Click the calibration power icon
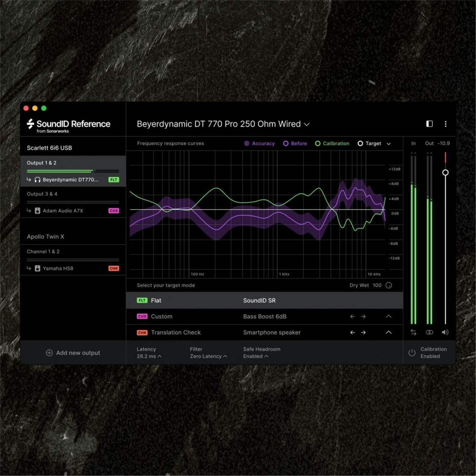 [412, 353]
